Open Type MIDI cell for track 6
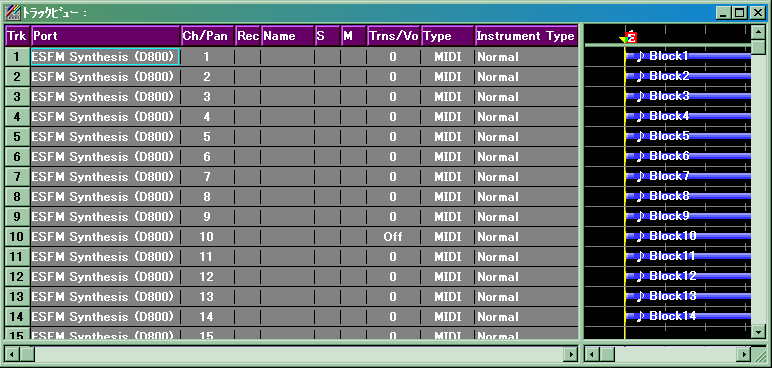Image resolution: width=772 pixels, height=368 pixels. click(448, 157)
